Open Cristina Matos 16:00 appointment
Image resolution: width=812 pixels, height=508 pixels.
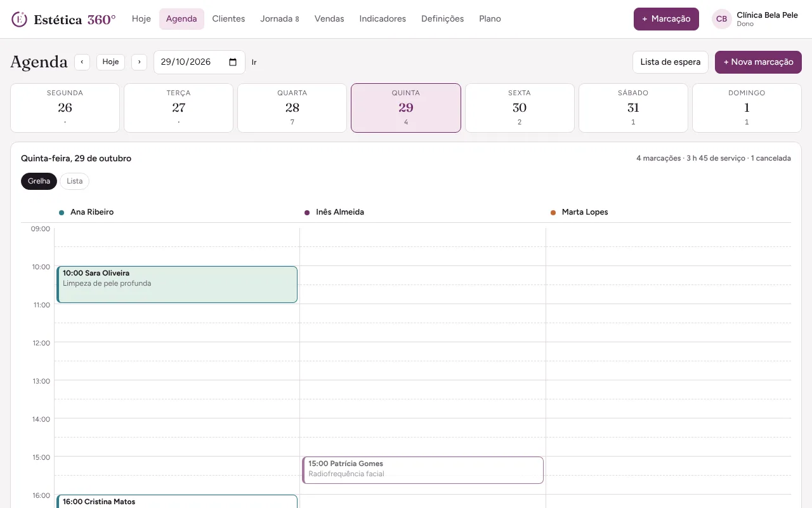177,502
